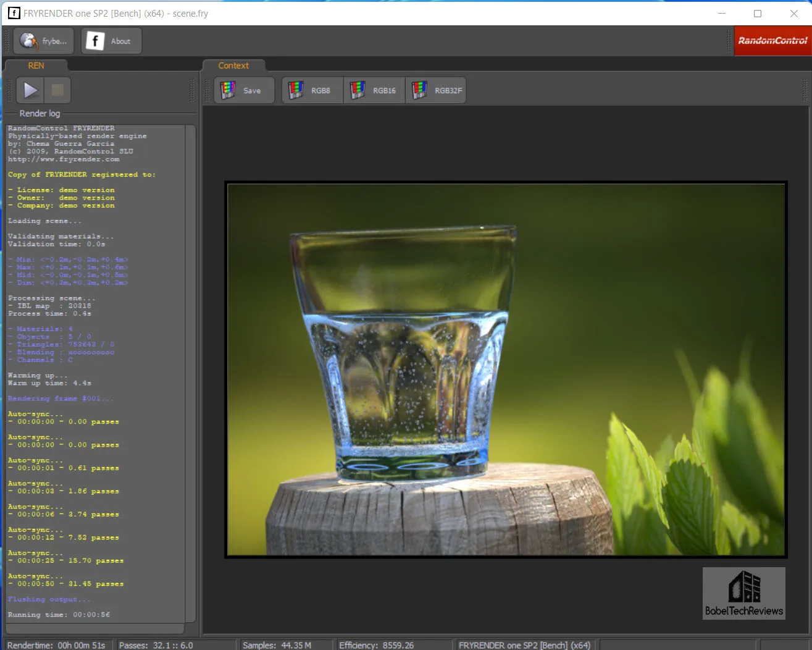Open the About dialog
The image size is (812, 650).
[x=112, y=41]
